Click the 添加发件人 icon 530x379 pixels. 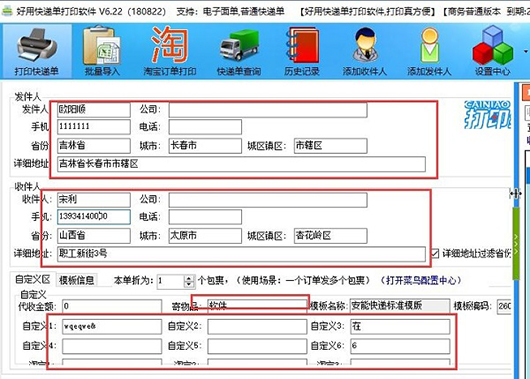(429, 51)
